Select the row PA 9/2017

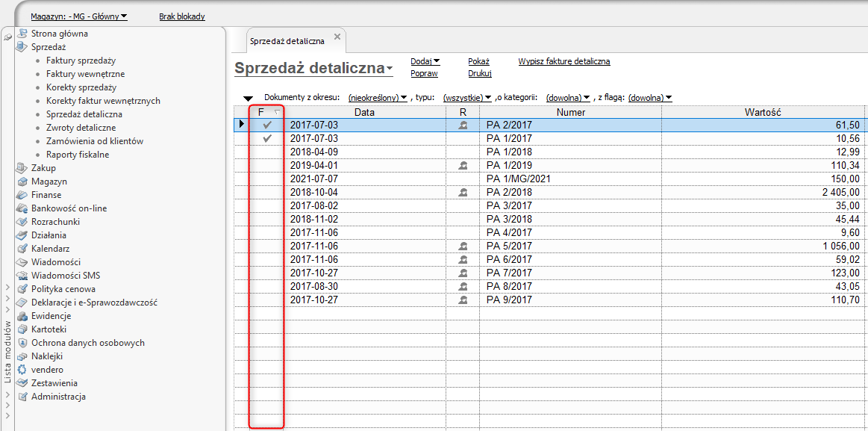pos(548,300)
